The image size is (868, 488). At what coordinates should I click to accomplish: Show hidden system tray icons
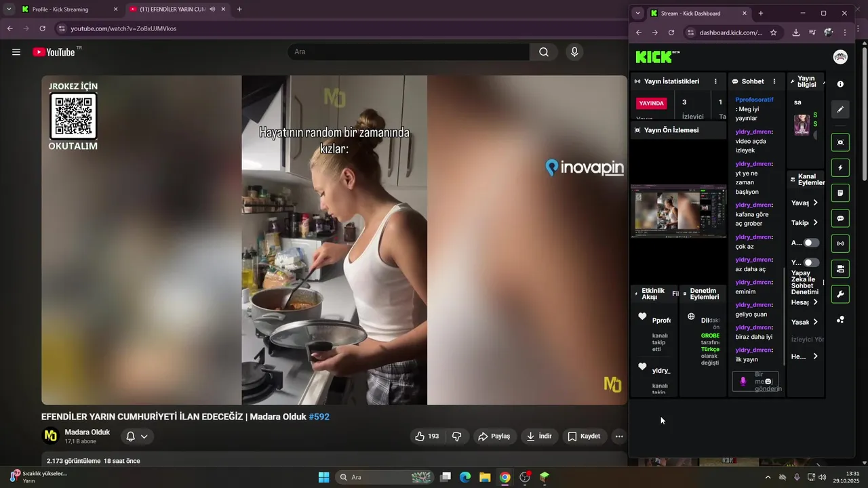pos(768,477)
